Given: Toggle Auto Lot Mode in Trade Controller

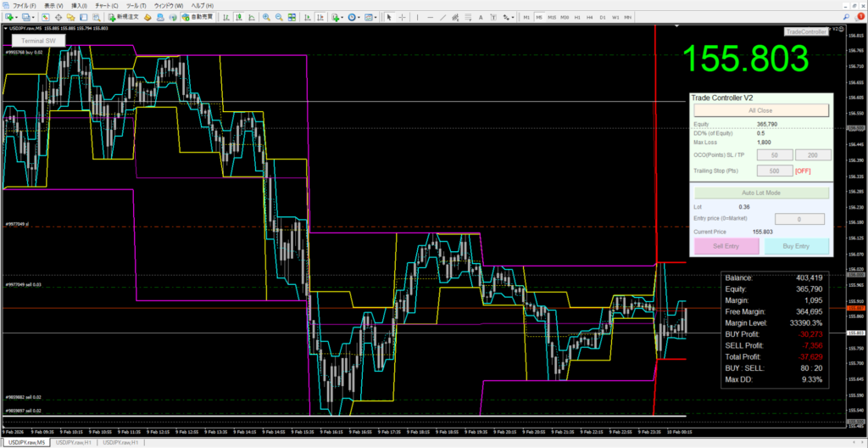Looking at the screenshot, I should coord(760,193).
